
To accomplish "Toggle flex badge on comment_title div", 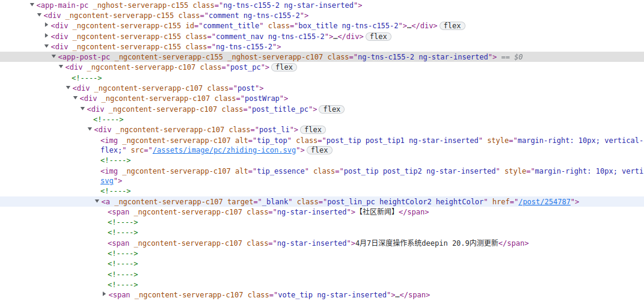I will (x=453, y=26).
